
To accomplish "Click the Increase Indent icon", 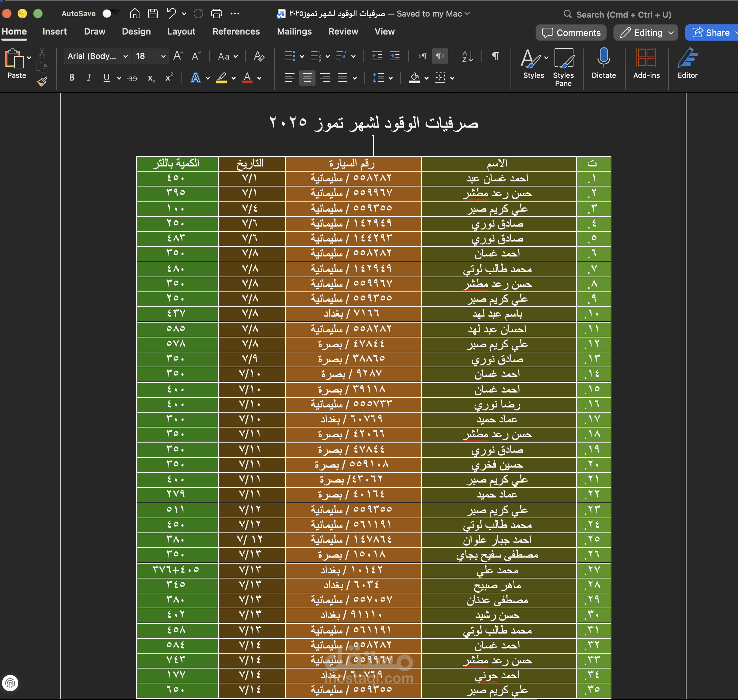I will point(395,56).
